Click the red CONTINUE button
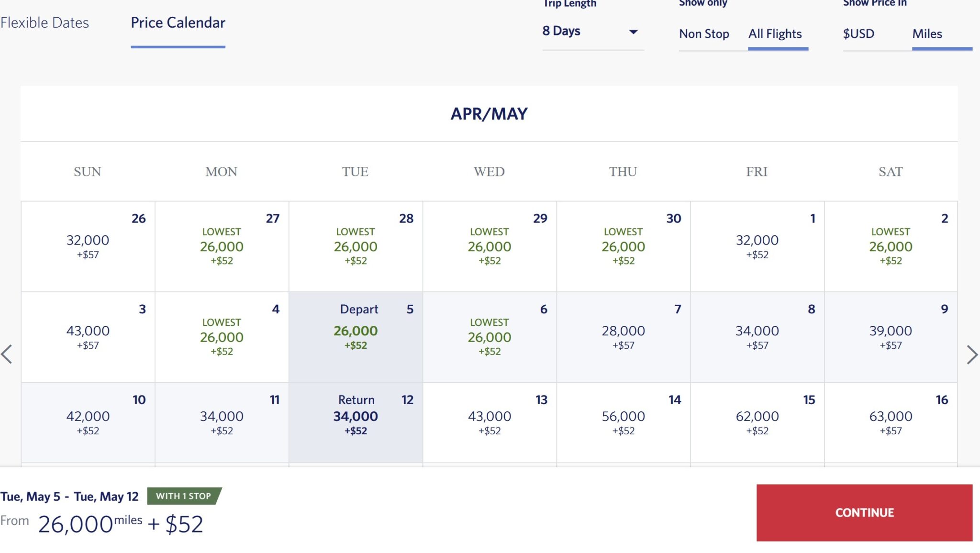 pos(864,512)
